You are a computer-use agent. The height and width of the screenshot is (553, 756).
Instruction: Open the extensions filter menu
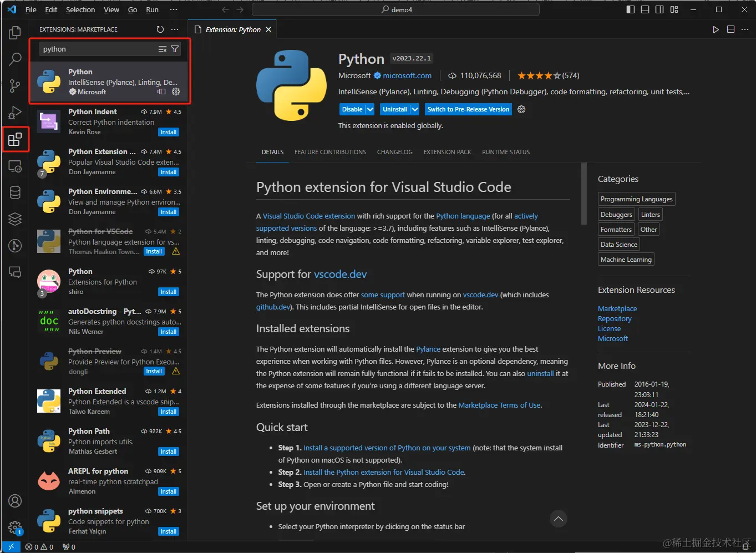(175, 49)
